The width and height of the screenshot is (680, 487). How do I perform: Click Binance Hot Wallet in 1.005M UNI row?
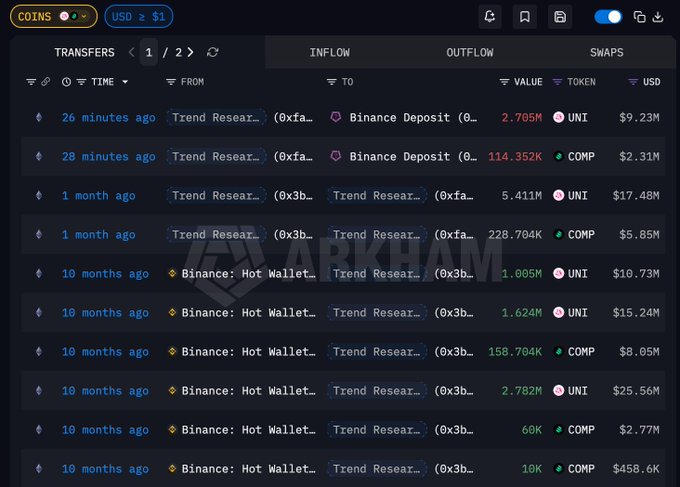(248, 274)
